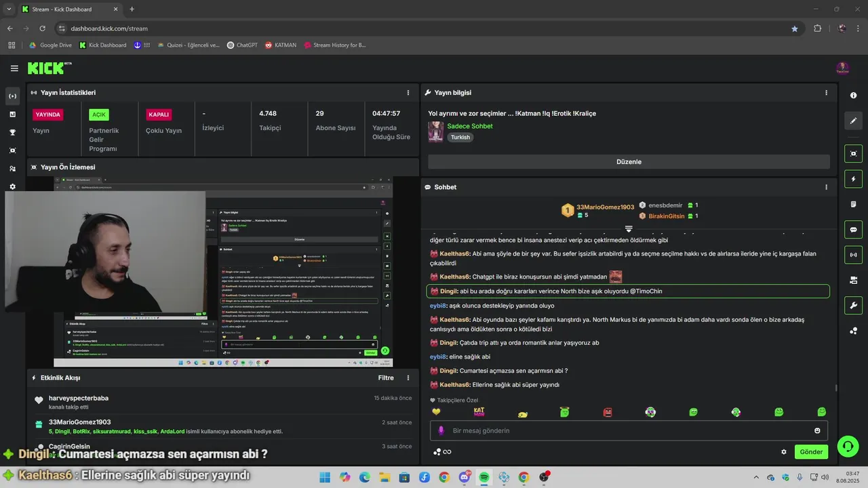Click the KAPALI multistream status badge
This screenshot has height=488, width=868.
tap(158, 115)
